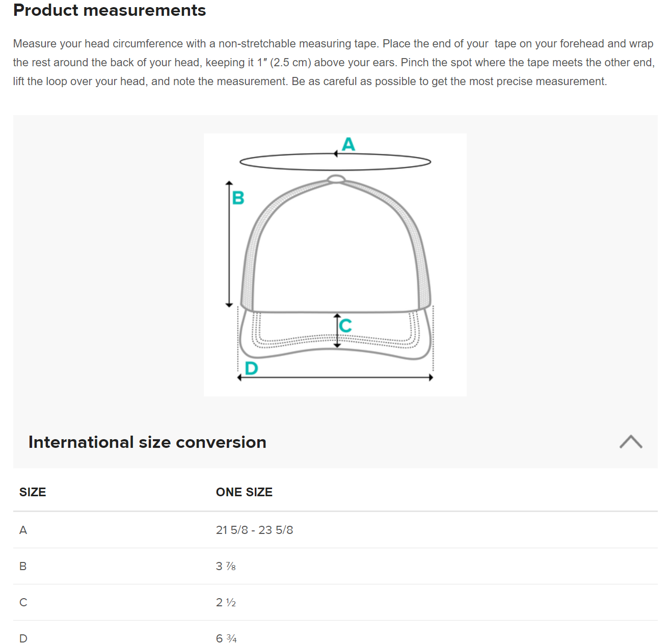Click the horizontal D width arrow
Image resolution: width=670 pixels, height=644 pixels.
tap(335, 378)
